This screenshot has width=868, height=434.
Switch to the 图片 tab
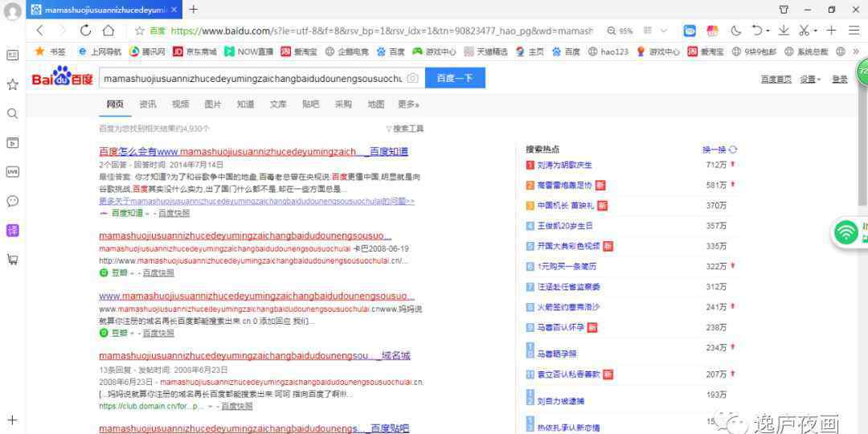(213, 104)
